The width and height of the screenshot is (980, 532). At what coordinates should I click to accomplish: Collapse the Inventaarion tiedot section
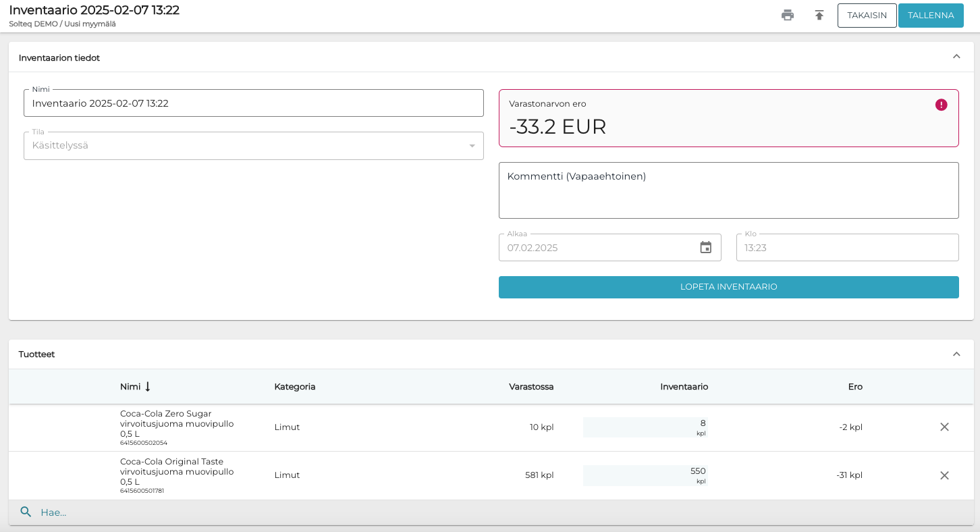point(956,57)
